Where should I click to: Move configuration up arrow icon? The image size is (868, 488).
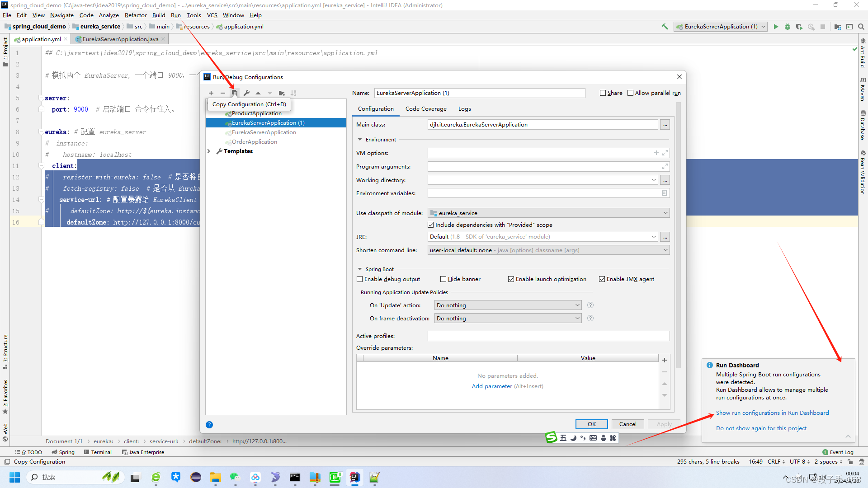point(258,93)
